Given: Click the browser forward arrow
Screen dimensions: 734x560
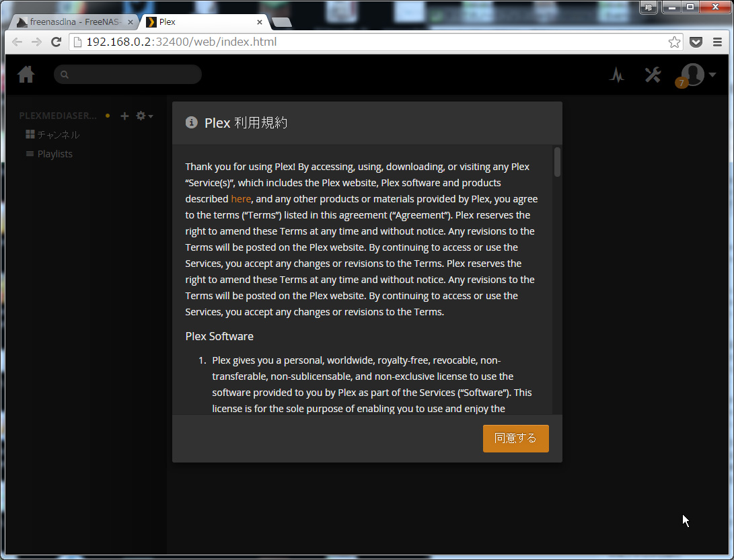Looking at the screenshot, I should [36, 42].
